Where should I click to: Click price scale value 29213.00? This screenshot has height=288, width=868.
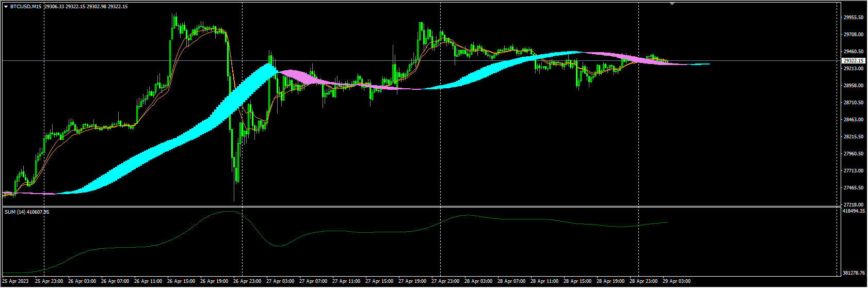(854, 68)
